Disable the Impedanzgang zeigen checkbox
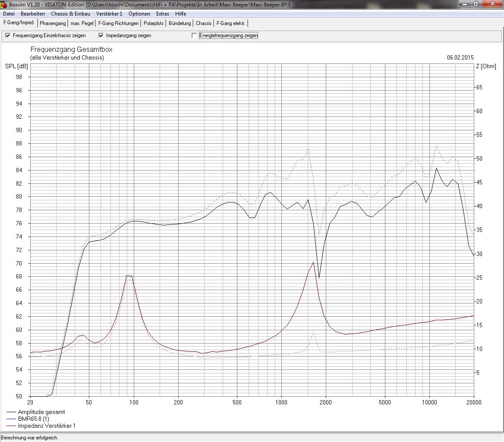 click(x=101, y=35)
